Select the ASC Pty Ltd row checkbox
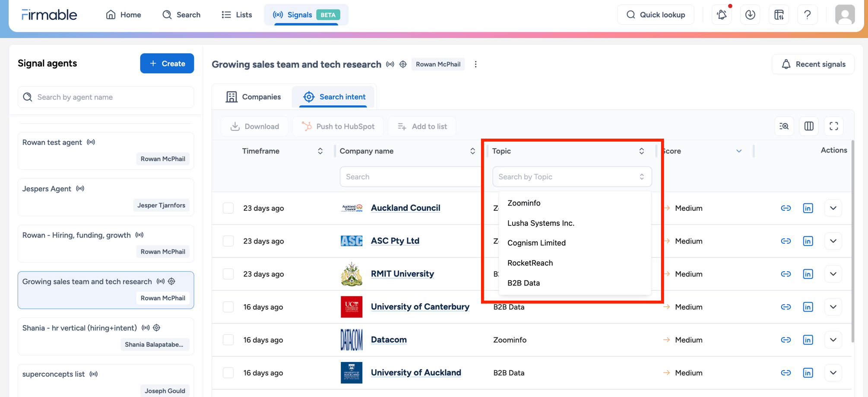Image resolution: width=868 pixels, height=397 pixels. 228,241
